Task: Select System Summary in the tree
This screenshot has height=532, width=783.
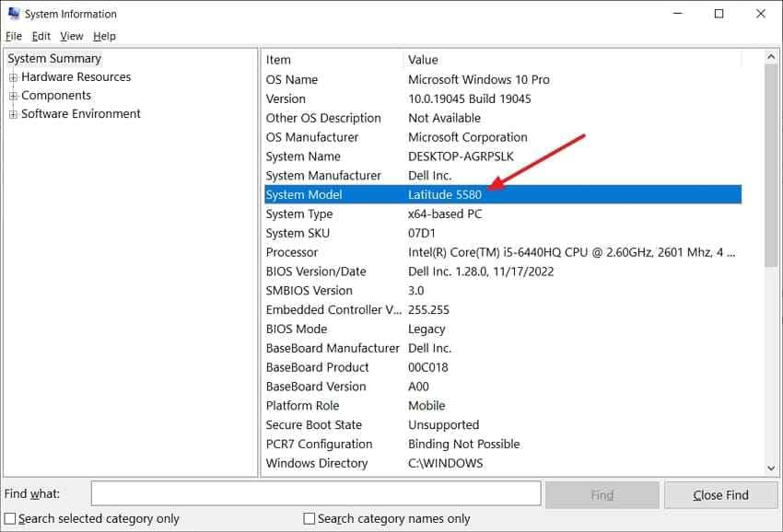Action: 54,58
